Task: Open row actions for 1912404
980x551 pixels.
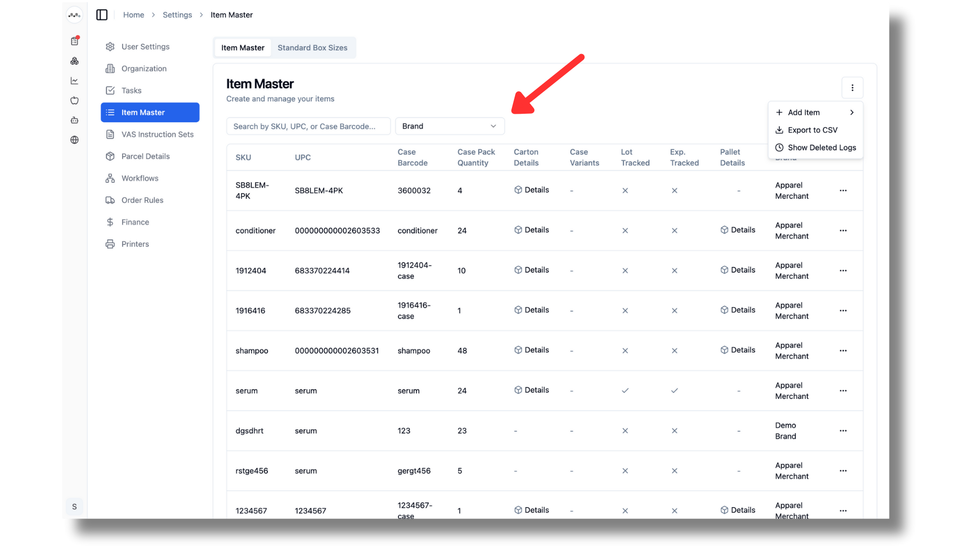Action: [843, 270]
